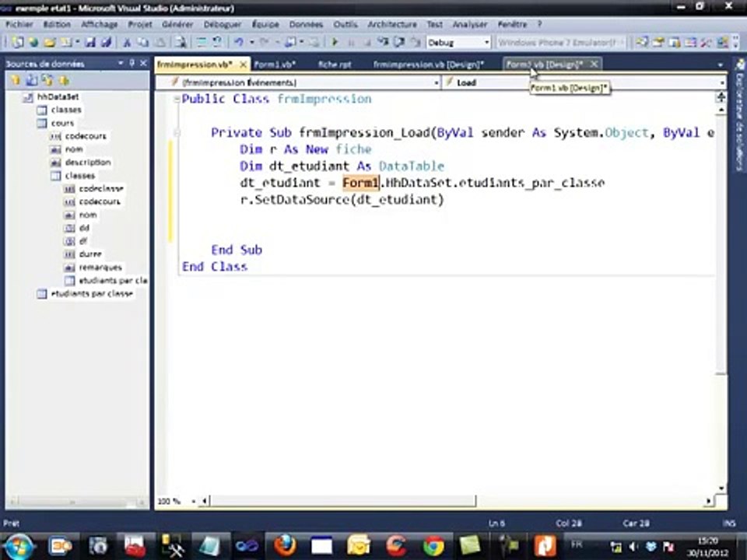
Task: Select the codeclasse field
Action: (x=101, y=188)
